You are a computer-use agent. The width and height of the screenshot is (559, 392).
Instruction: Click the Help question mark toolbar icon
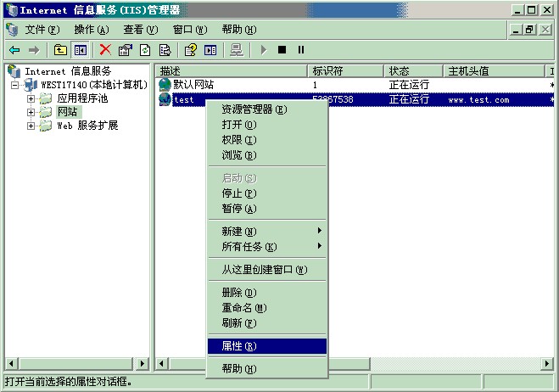click(x=191, y=50)
